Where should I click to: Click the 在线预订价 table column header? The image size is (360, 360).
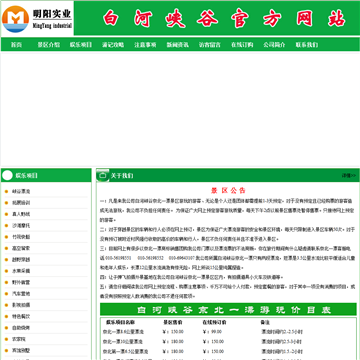click(x=214, y=323)
